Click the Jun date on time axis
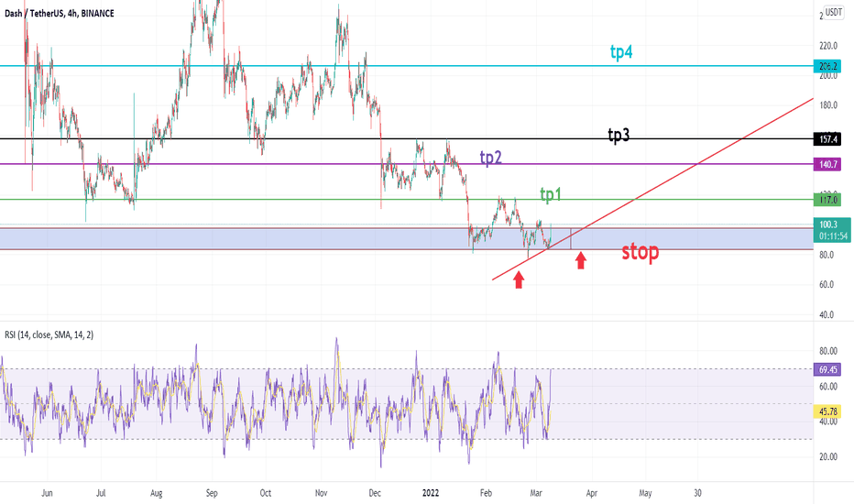 coord(47,493)
